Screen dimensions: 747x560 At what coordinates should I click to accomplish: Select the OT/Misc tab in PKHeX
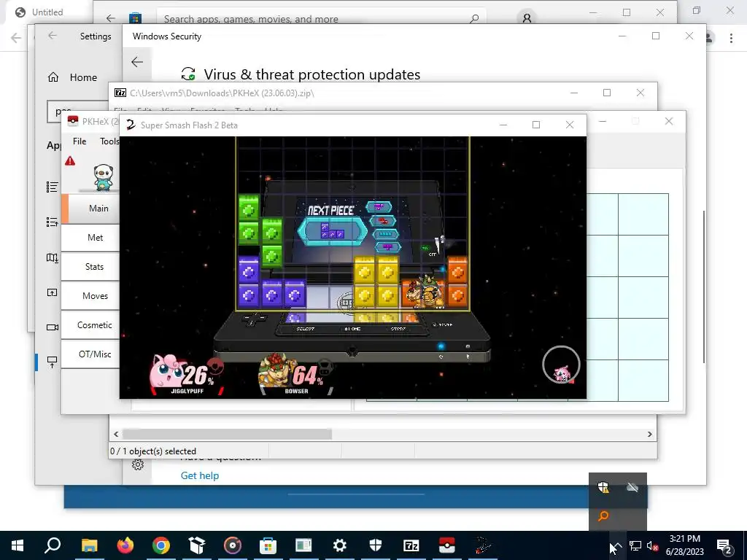(x=90, y=354)
